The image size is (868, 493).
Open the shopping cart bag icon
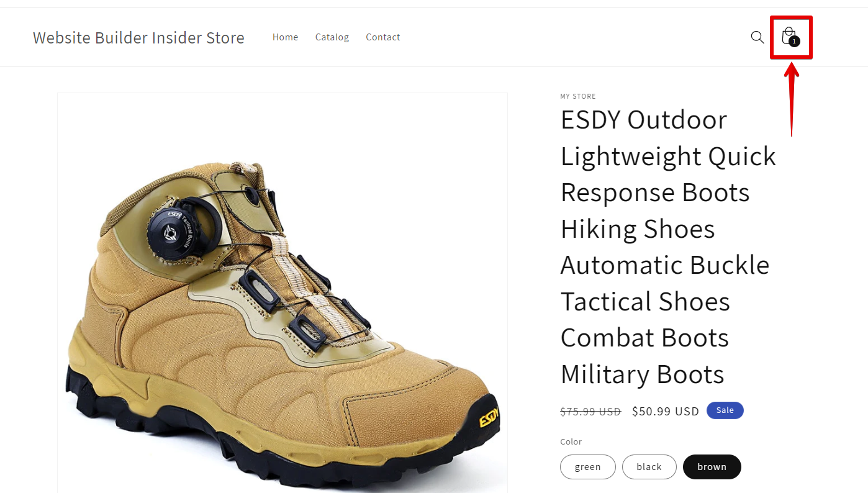789,36
